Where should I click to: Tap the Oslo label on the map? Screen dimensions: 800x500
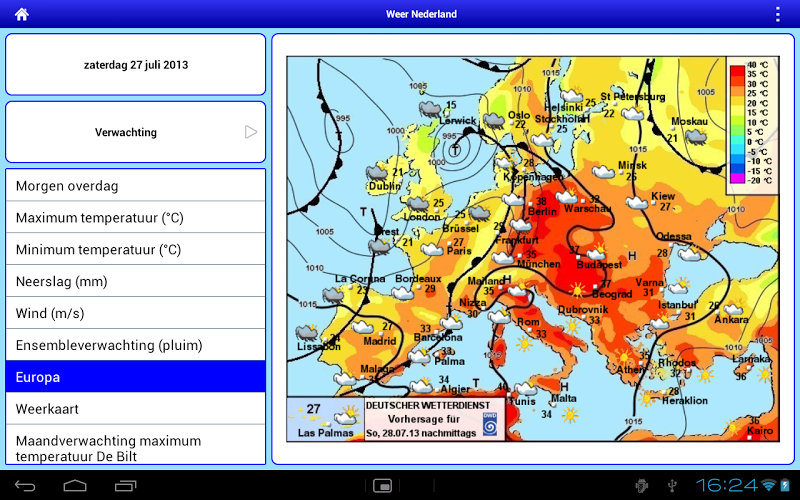519,115
